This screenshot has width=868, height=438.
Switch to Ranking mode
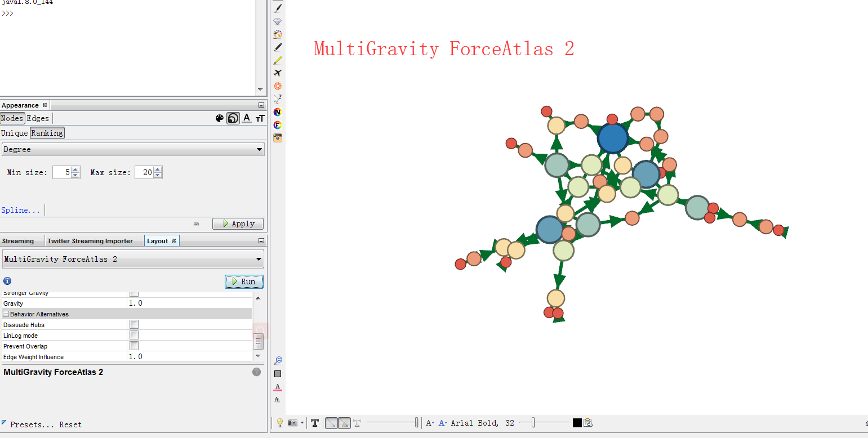(47, 133)
